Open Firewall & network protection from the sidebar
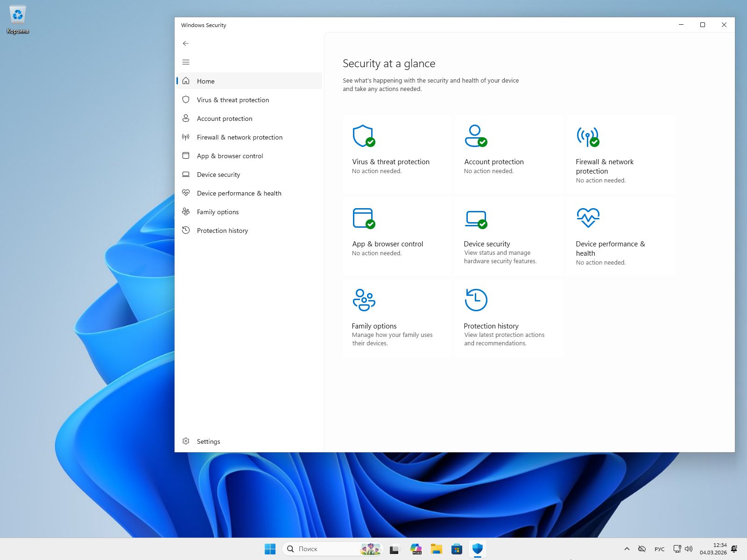Image resolution: width=747 pixels, height=560 pixels. (x=240, y=137)
